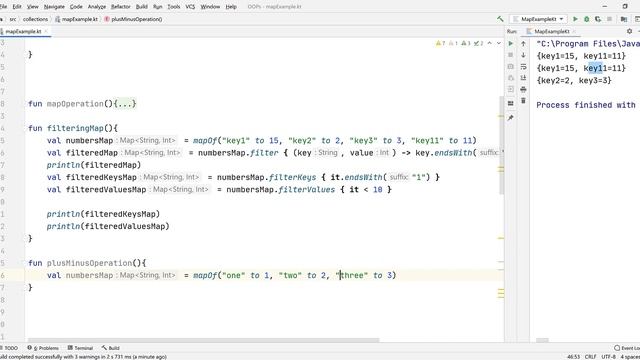Click the "{key2=2, key3=3}" output line

(x=574, y=80)
